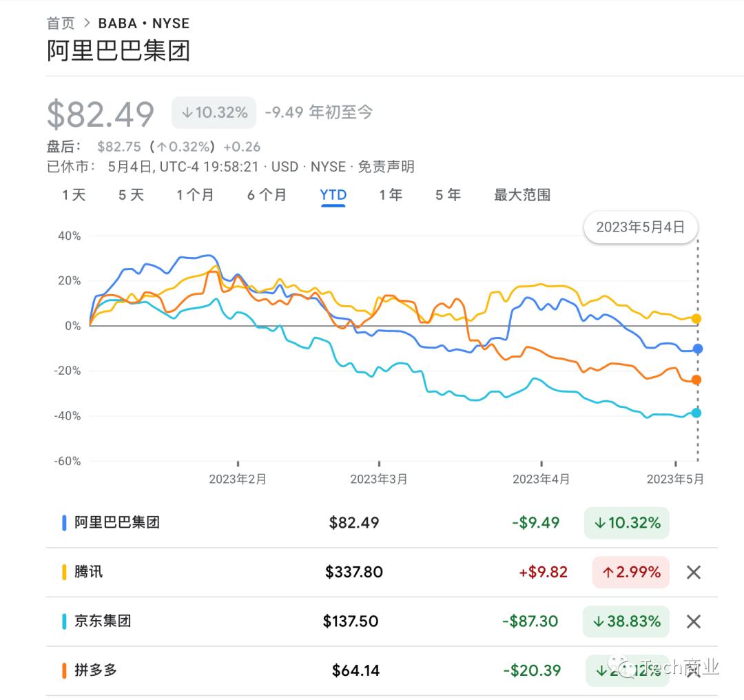Click the orange 拼多多 end point on chart
Screen dimensions: 744x700
click(696, 380)
